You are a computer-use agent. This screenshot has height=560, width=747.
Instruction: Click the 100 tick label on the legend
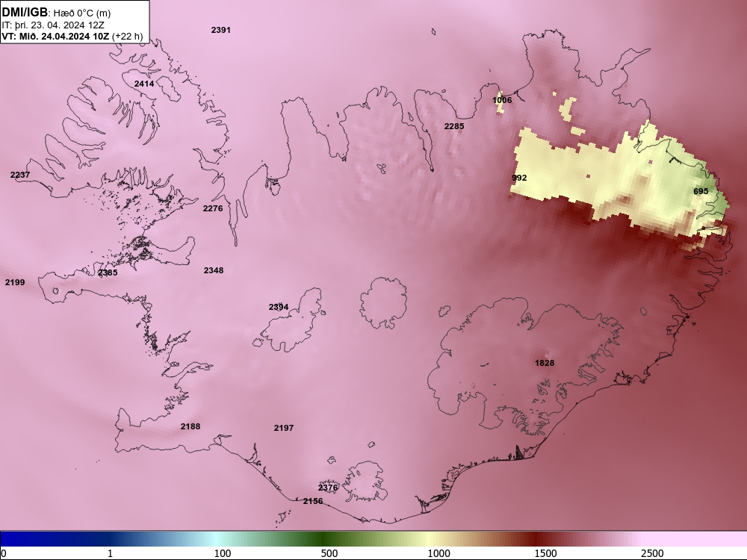[x=223, y=553]
